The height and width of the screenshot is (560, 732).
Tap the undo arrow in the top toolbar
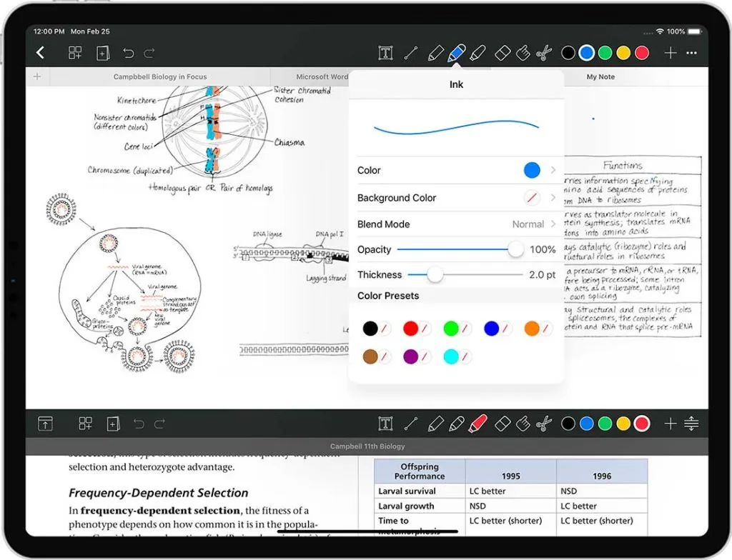(x=128, y=53)
